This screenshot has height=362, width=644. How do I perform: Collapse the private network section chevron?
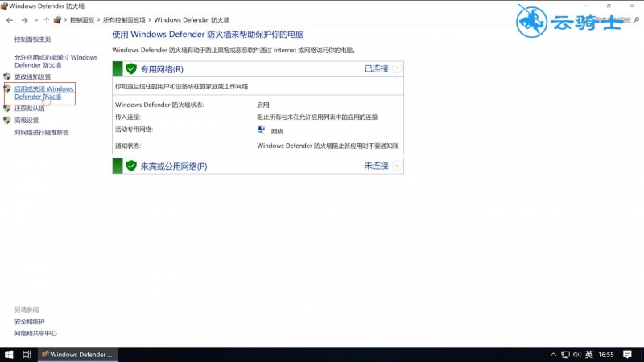click(x=397, y=68)
